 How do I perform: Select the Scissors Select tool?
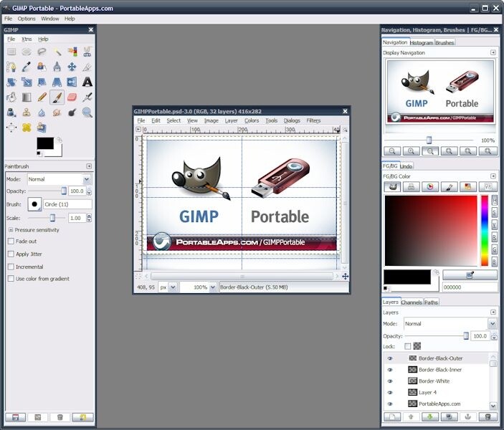click(87, 52)
